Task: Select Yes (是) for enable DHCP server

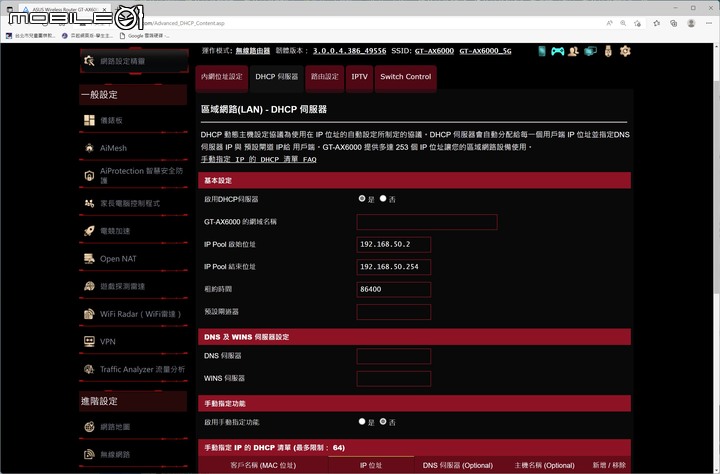Action: pyautogui.click(x=362, y=198)
